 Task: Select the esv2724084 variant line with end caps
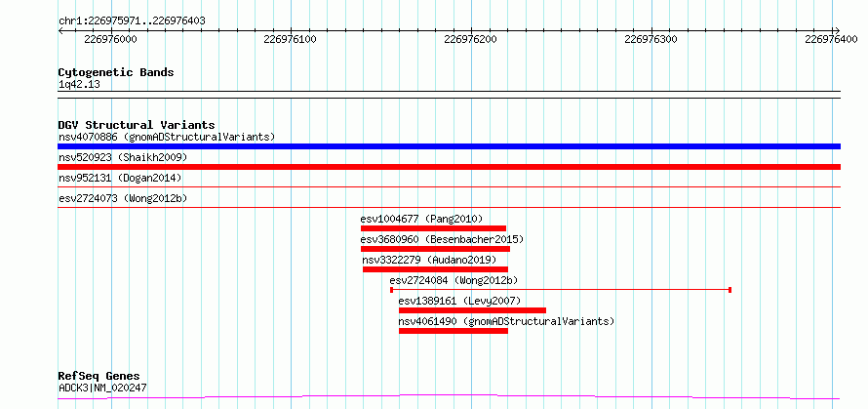[x=561, y=290]
